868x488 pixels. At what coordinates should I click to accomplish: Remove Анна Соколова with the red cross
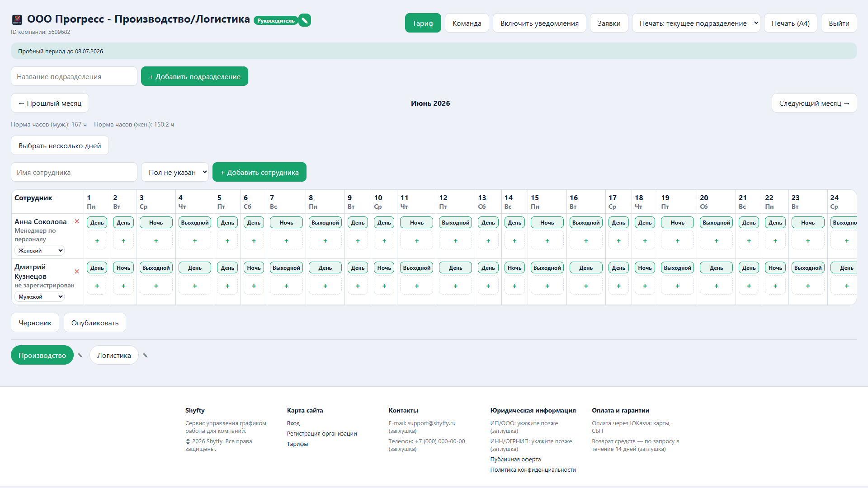pyautogui.click(x=77, y=221)
